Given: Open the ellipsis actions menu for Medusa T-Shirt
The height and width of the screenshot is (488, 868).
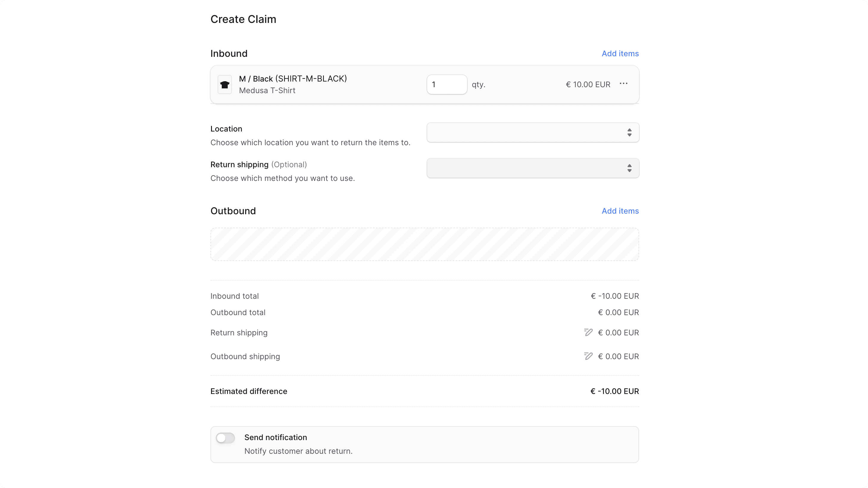Looking at the screenshot, I should (x=623, y=84).
